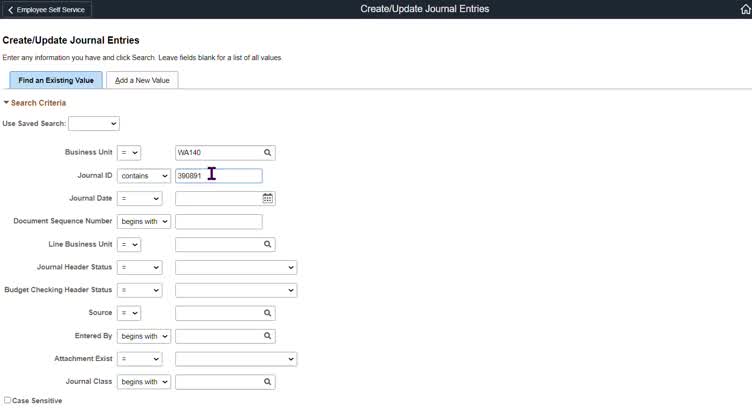Collapse the Search Criteria section
The width and height of the screenshot is (752, 408).
(x=6, y=103)
